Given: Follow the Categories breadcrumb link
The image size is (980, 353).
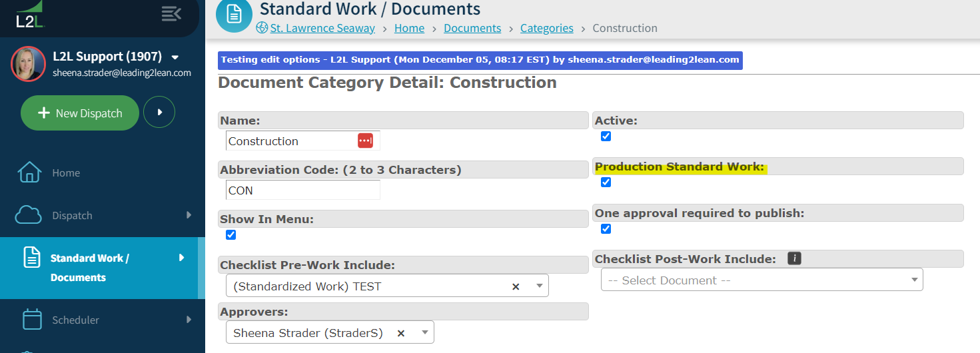Looking at the screenshot, I should point(547,28).
